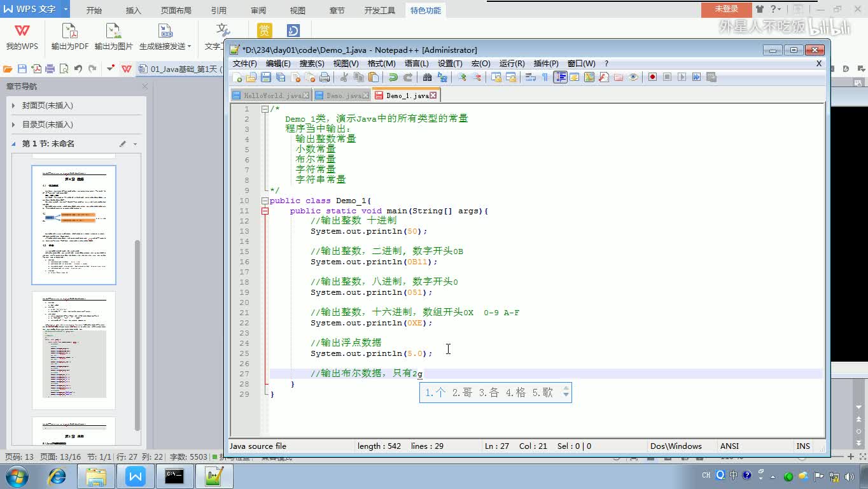Select IME candidate 4.格
Screen dimensions: 868x489
pos(515,393)
